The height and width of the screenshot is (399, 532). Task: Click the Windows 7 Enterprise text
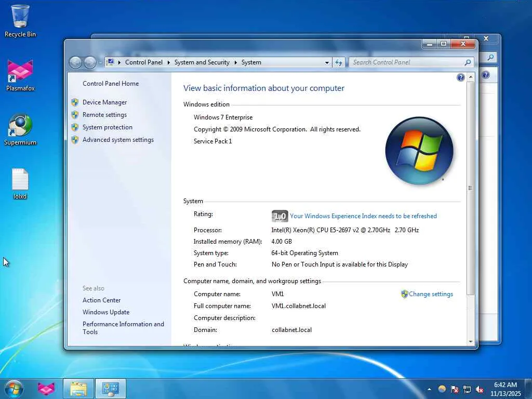(x=223, y=117)
